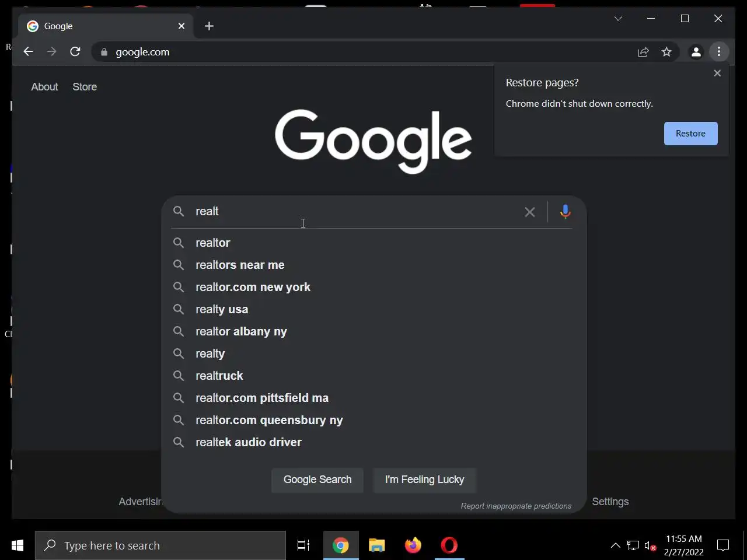The image size is (747, 560).
Task: Clear the search box text
Action: click(529, 212)
